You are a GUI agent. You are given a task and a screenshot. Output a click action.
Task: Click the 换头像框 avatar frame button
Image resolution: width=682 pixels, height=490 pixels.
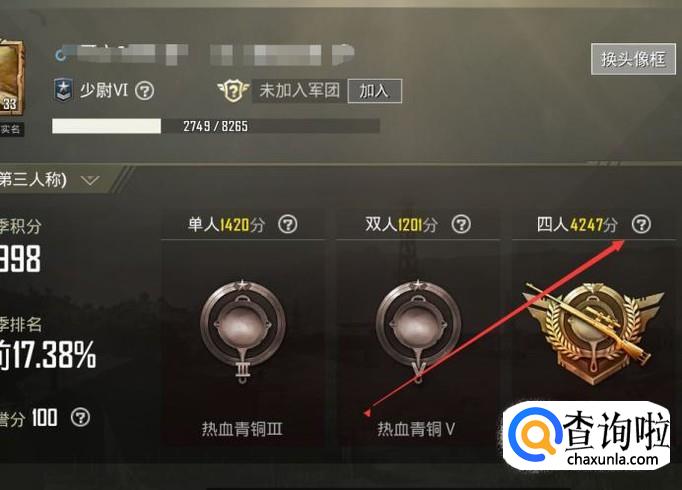pyautogui.click(x=633, y=59)
